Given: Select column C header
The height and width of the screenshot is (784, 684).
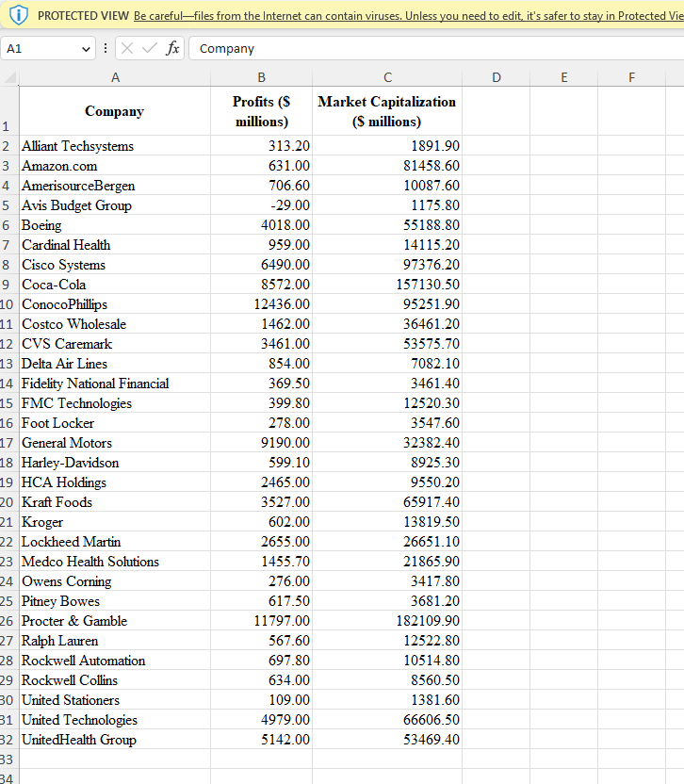Looking at the screenshot, I should [387, 77].
